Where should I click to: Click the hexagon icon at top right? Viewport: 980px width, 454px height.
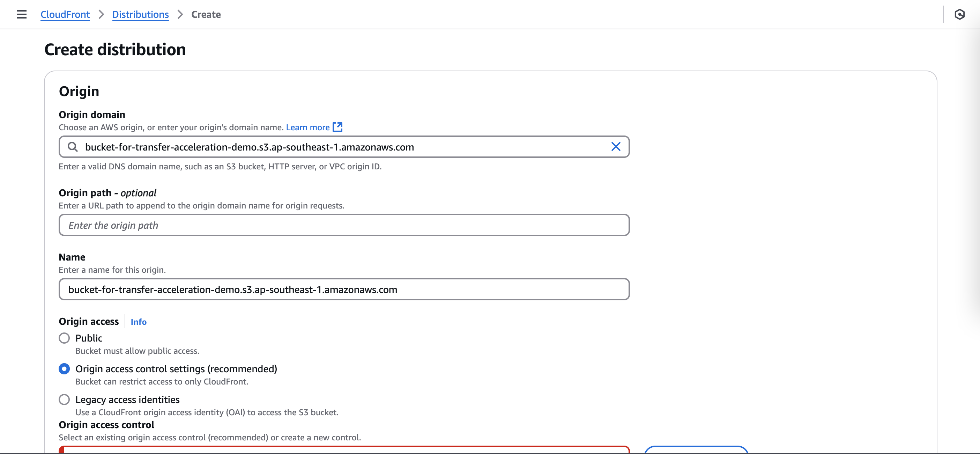(959, 14)
